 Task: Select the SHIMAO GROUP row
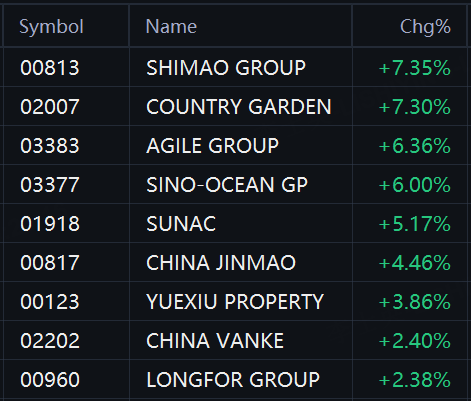click(235, 67)
